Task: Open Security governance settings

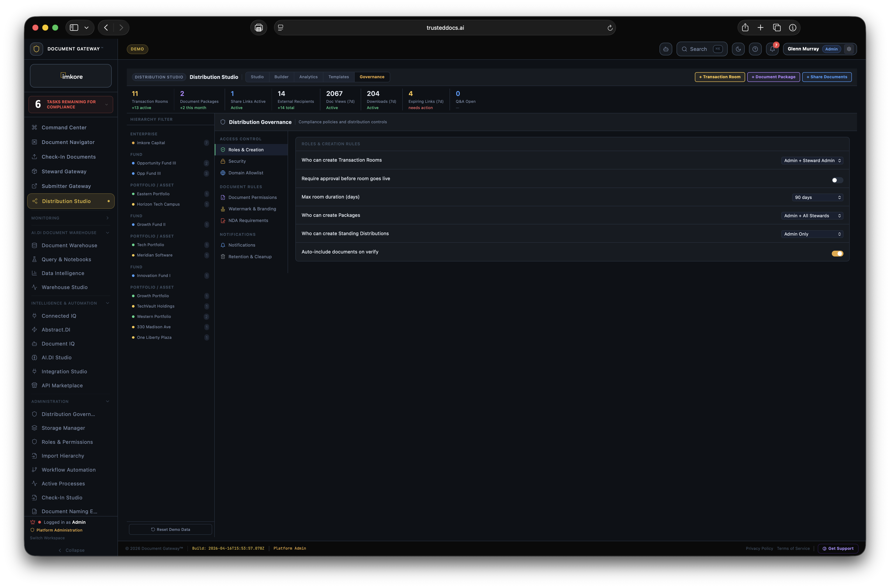Action: [x=251, y=161]
